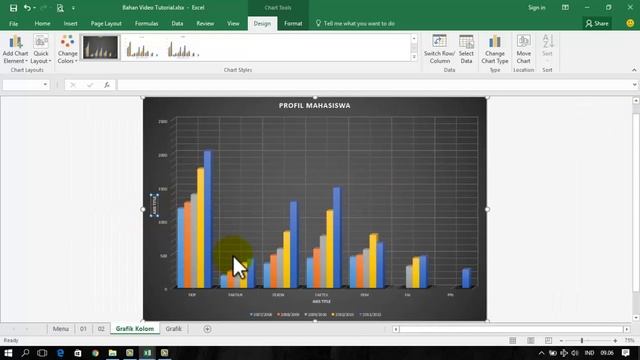This screenshot has width=640, height=360.
Task: Click Tell me what you want to do
Action: pyautogui.click(x=355, y=24)
